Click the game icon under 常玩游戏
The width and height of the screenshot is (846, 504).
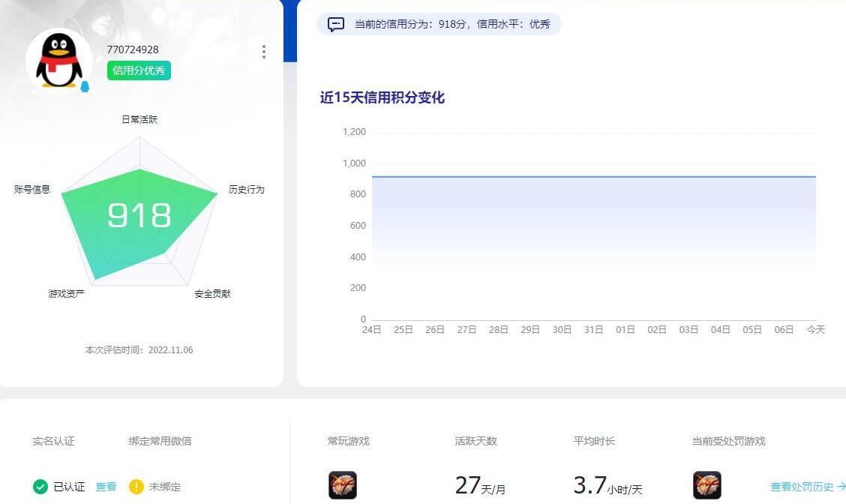pyautogui.click(x=343, y=485)
